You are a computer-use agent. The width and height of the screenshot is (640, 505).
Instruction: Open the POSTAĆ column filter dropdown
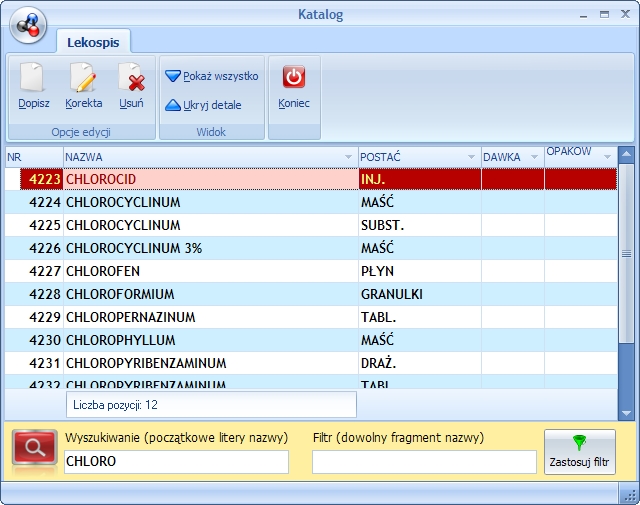pyautogui.click(x=471, y=158)
